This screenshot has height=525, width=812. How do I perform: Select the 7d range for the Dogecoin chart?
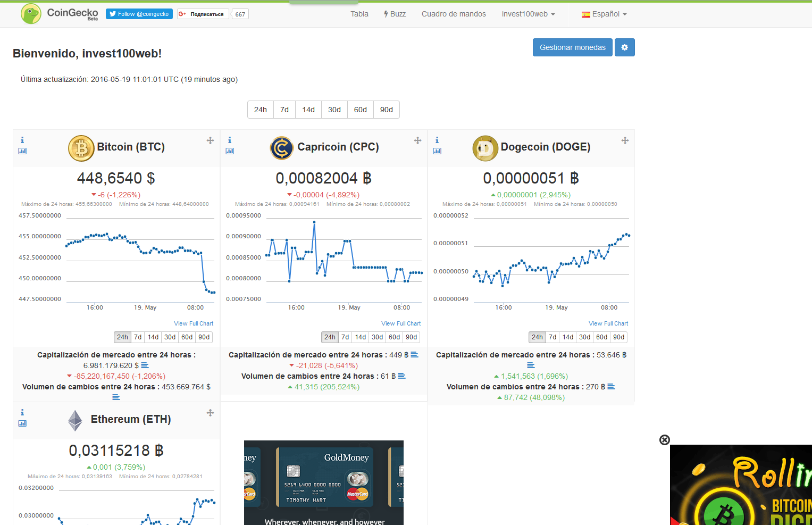(x=552, y=337)
